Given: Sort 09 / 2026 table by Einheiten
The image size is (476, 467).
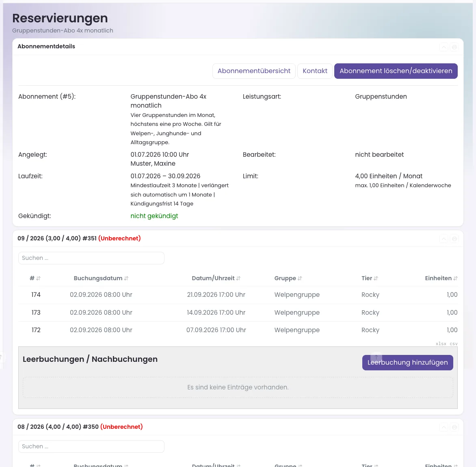Looking at the screenshot, I should point(441,278).
